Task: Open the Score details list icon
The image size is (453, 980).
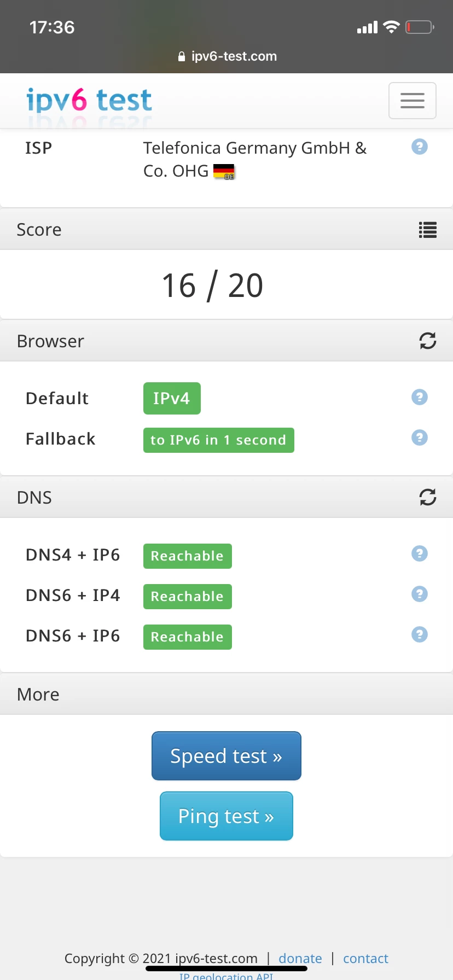Action: (427, 230)
